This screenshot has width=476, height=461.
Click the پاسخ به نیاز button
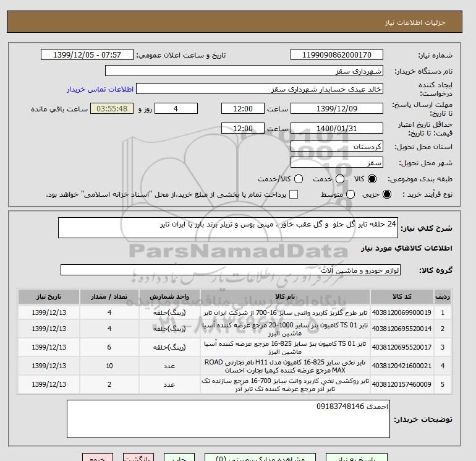tap(357, 457)
